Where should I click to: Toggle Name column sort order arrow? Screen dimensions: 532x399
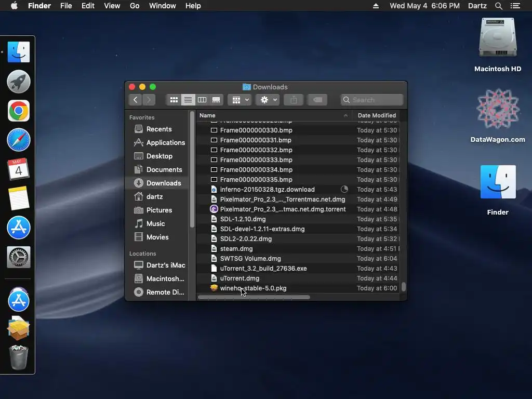345,116
